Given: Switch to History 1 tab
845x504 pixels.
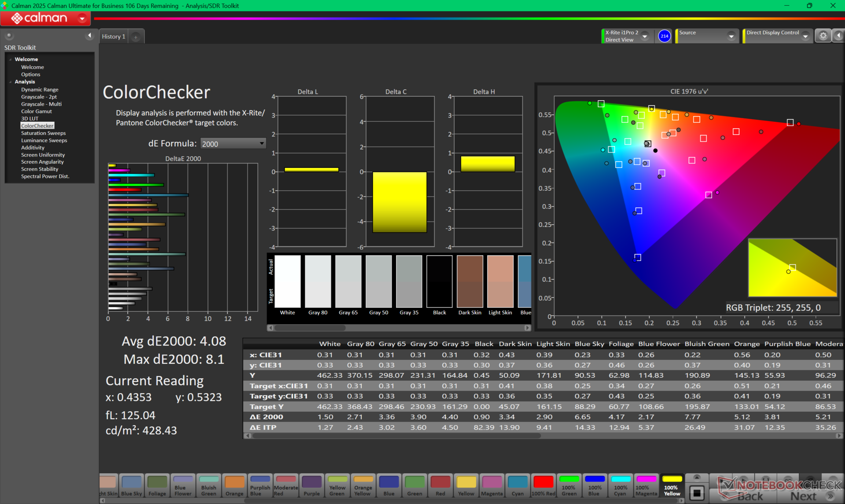Looking at the screenshot, I should coord(114,37).
